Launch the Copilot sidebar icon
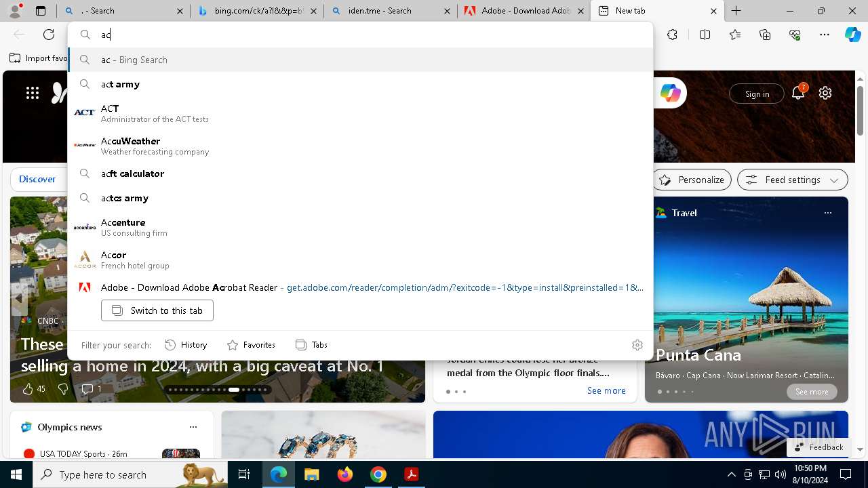Viewport: 868px width, 488px height. pos(852,35)
